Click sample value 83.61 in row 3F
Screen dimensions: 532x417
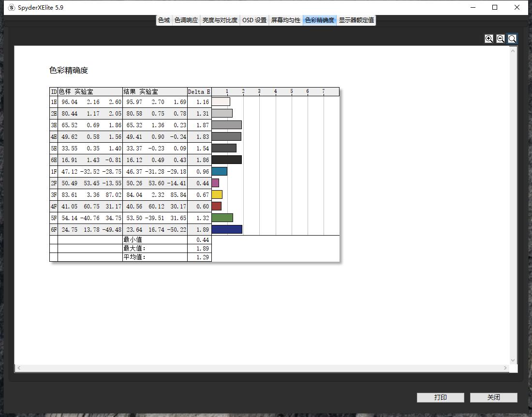click(70, 195)
